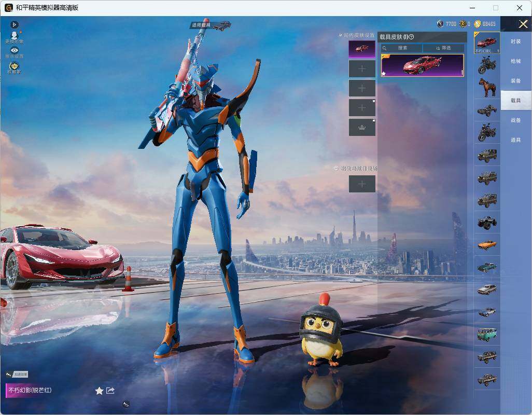This screenshot has height=415, width=532.
Task: Click the share icon next to the star
Action: (x=110, y=391)
